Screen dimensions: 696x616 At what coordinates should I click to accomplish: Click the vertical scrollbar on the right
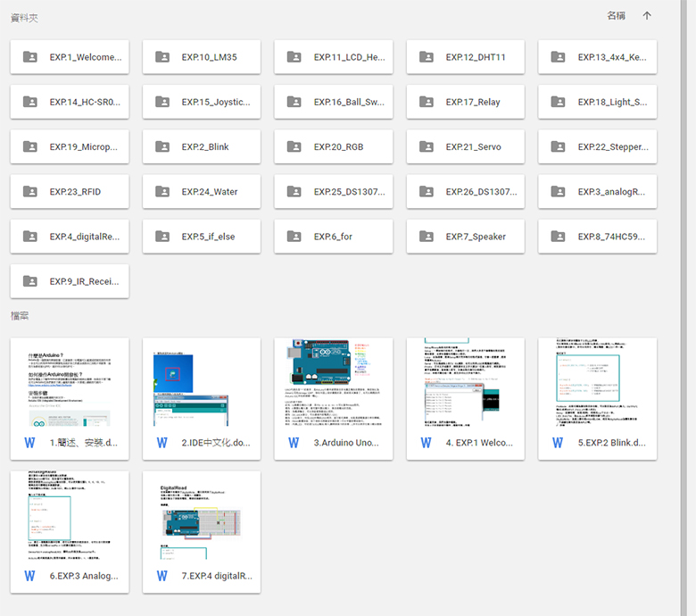(685, 268)
